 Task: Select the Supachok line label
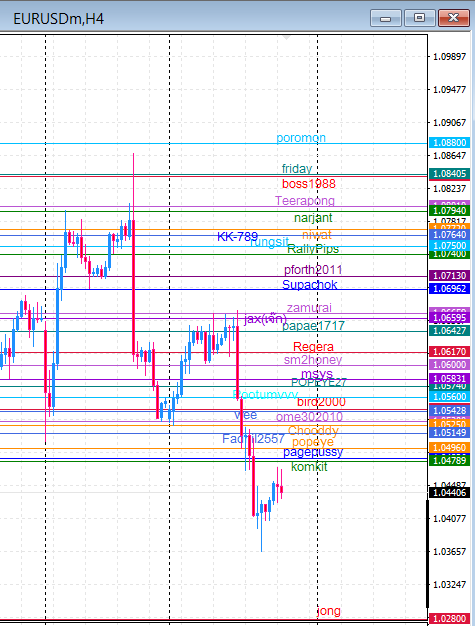309,285
